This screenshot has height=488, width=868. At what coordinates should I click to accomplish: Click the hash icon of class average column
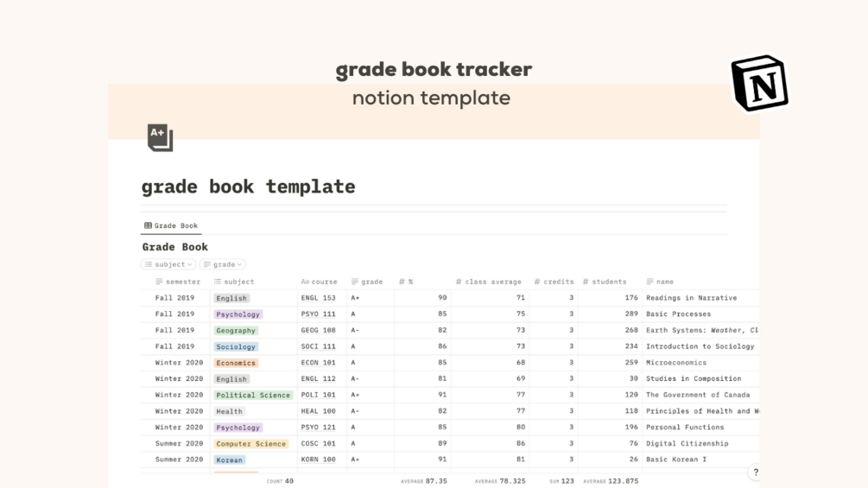tap(459, 282)
